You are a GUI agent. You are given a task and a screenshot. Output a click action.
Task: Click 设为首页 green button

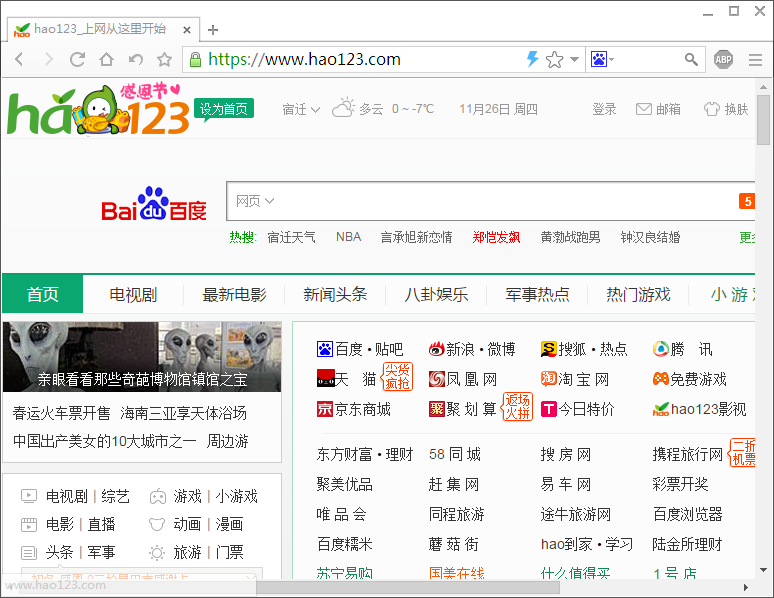pyautogui.click(x=224, y=109)
